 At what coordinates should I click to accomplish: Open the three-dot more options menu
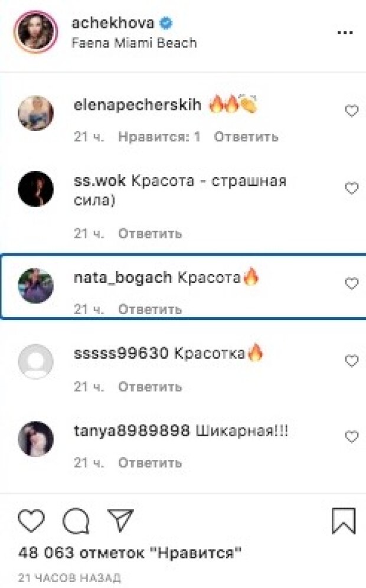(345, 32)
